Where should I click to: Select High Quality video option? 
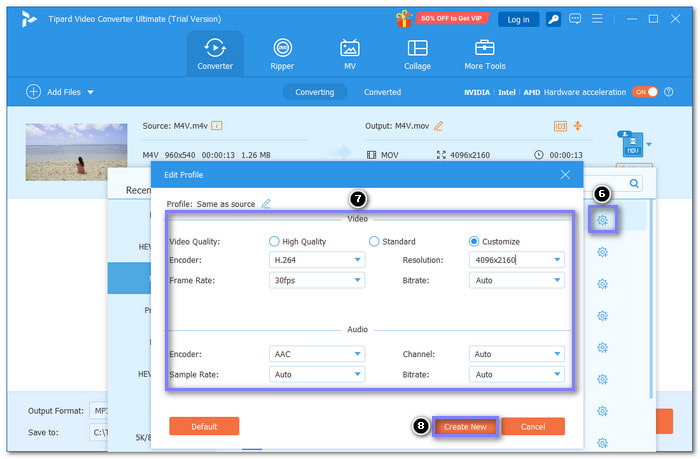(298, 242)
